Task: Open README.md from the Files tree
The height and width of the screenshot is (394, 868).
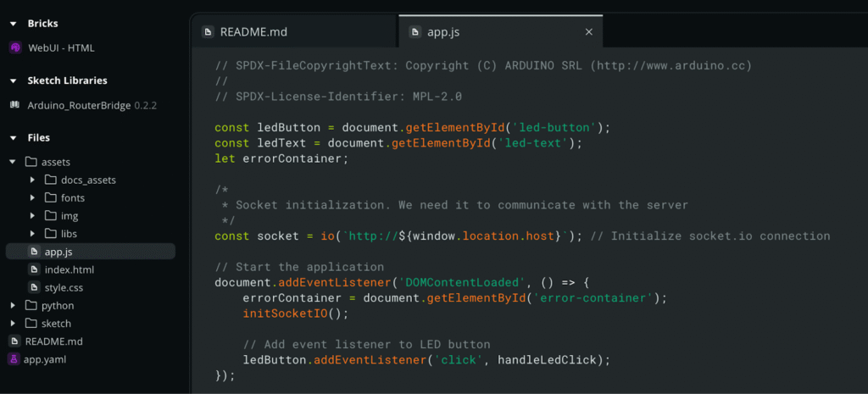Action: point(54,341)
